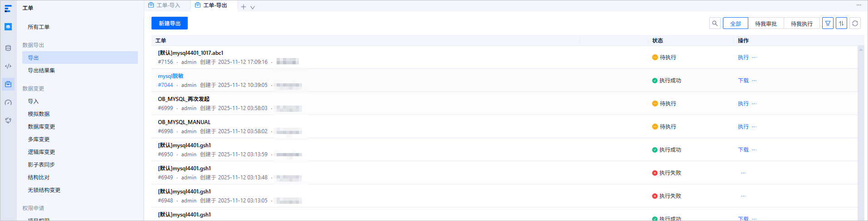Image resolution: width=868 pixels, height=221 pixels.
Task: Select the 全部 filter option
Action: tap(736, 24)
